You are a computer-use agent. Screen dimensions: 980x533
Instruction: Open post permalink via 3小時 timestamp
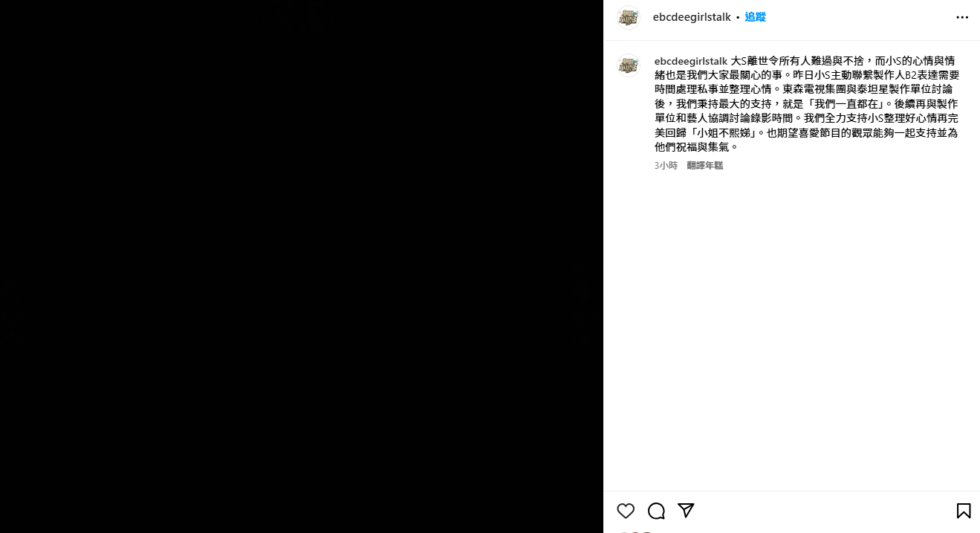(666, 166)
